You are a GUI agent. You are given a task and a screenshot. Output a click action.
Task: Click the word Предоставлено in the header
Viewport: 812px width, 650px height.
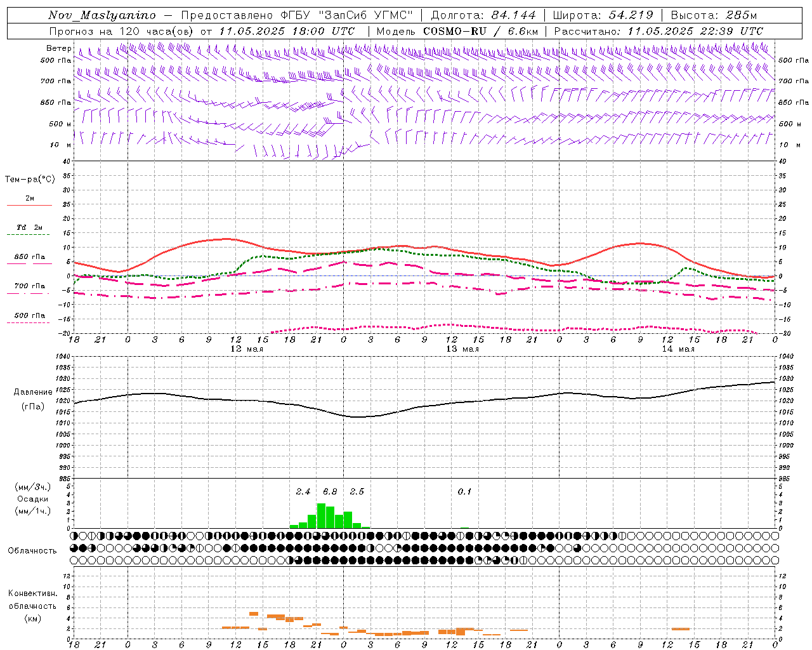(x=228, y=15)
